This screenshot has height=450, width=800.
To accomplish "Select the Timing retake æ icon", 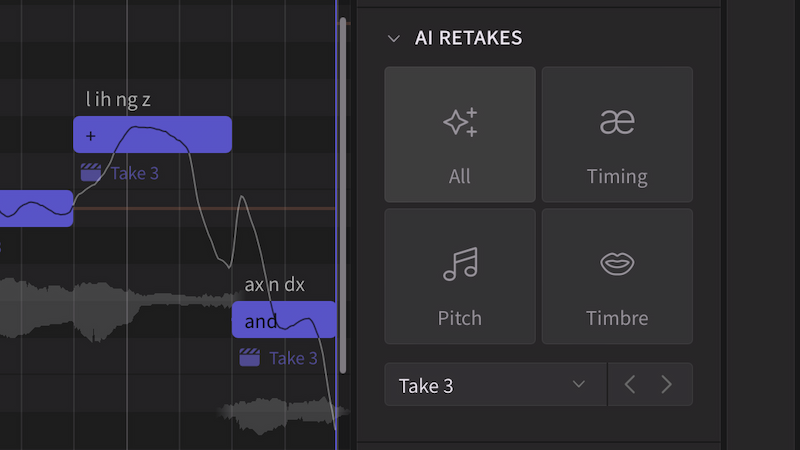I will coord(617,122).
